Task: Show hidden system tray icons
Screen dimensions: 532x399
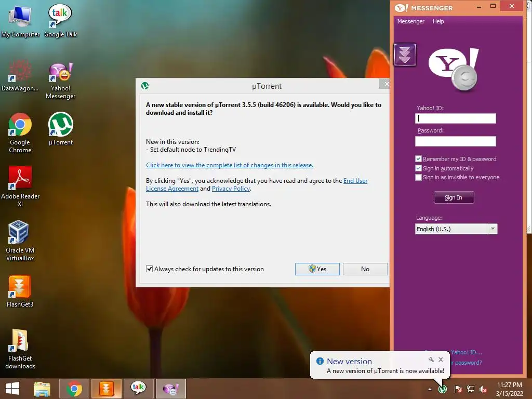Action: [430, 389]
